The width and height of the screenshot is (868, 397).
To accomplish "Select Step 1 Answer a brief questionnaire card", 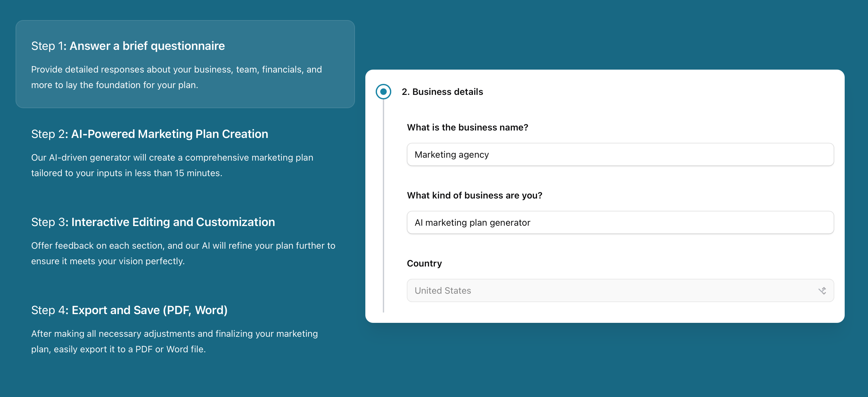I will point(185,64).
